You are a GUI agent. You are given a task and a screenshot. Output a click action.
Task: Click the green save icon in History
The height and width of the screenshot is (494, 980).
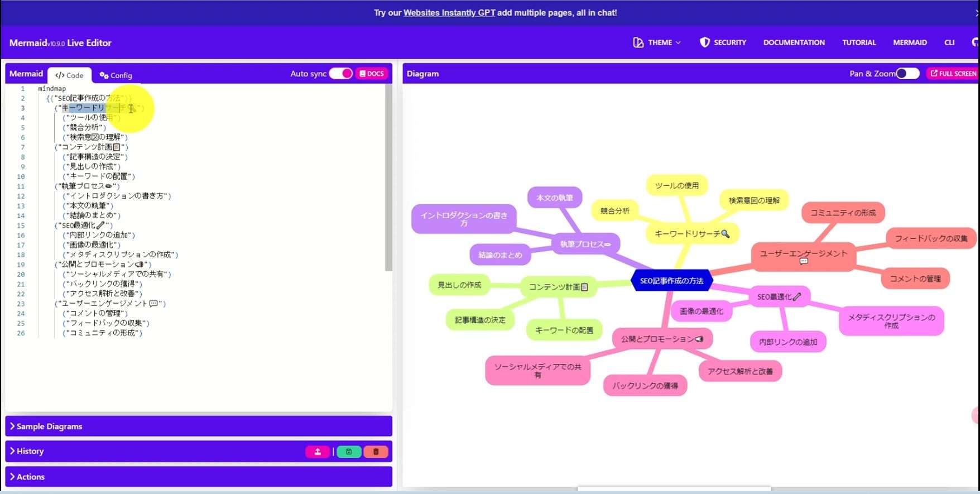click(x=349, y=452)
